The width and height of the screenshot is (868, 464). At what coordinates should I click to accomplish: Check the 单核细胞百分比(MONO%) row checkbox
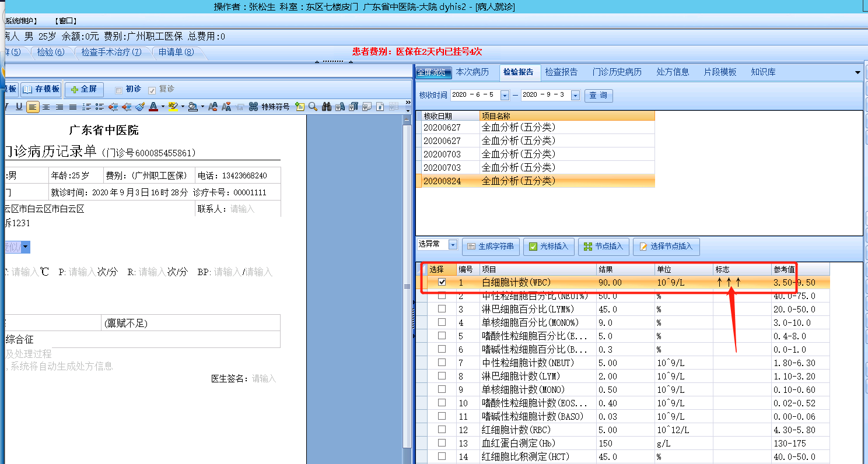coord(442,322)
